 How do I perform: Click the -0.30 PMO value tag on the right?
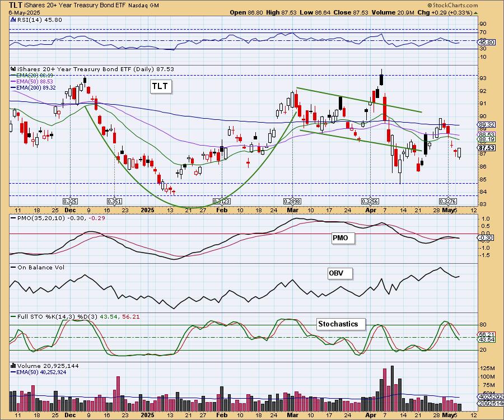coord(486,238)
